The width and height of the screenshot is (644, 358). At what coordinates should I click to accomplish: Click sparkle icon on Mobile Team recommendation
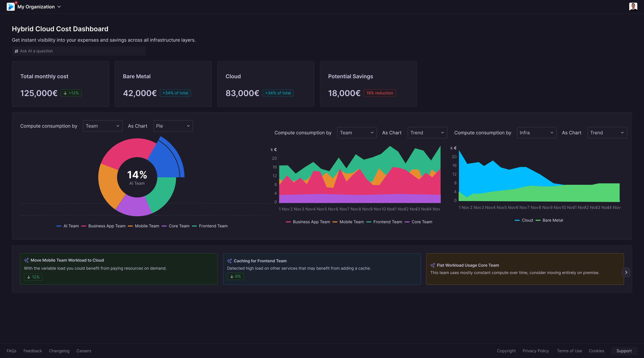point(26,260)
